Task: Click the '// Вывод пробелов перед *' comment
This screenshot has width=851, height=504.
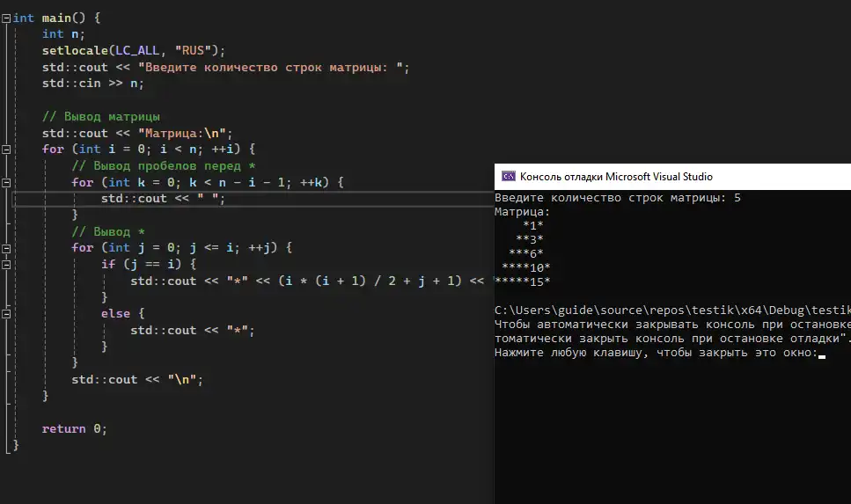Action: coord(164,166)
